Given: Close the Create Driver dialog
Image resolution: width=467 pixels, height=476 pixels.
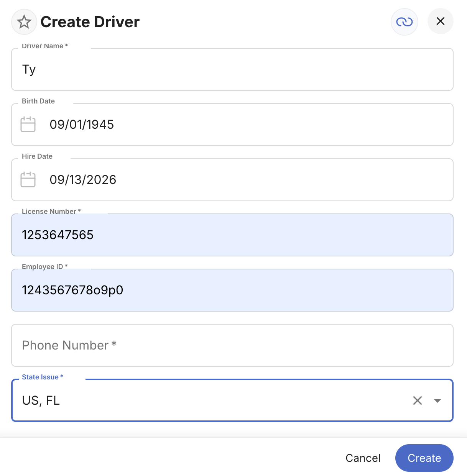Looking at the screenshot, I should pos(441,21).
